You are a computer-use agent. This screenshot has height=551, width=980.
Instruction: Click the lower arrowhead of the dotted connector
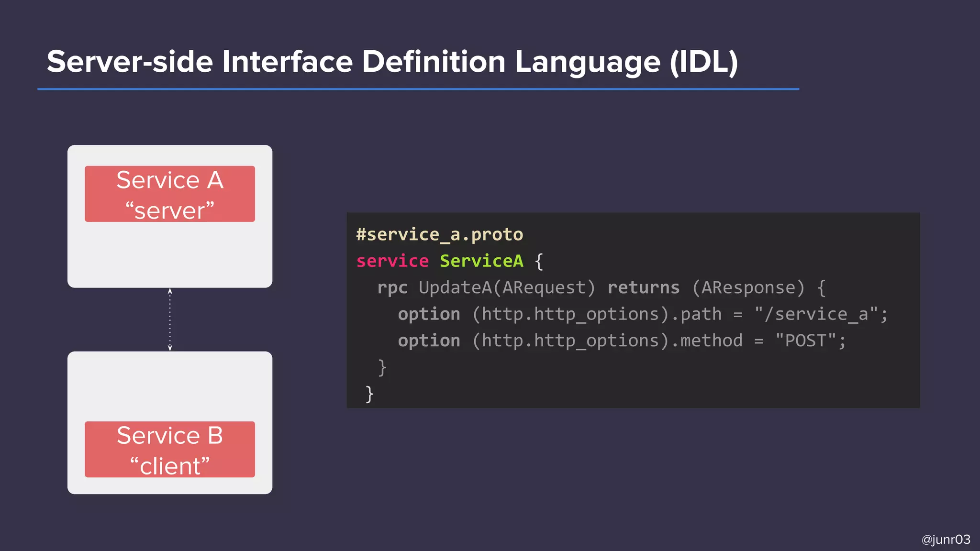170,348
